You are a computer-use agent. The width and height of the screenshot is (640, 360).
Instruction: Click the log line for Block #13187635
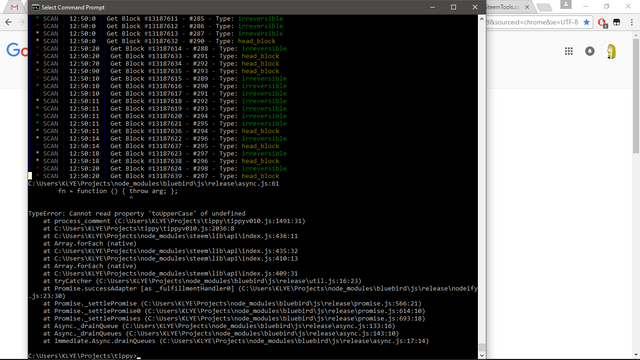click(x=158, y=71)
